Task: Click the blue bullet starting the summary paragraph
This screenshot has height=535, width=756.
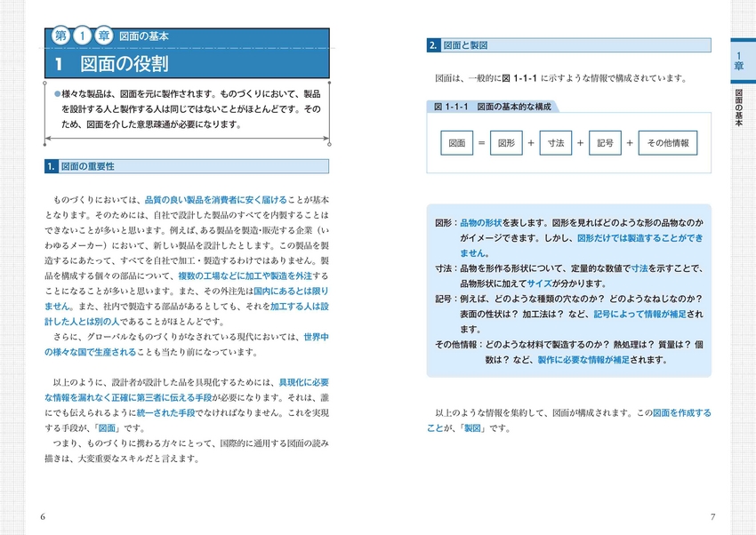Action: 58,94
